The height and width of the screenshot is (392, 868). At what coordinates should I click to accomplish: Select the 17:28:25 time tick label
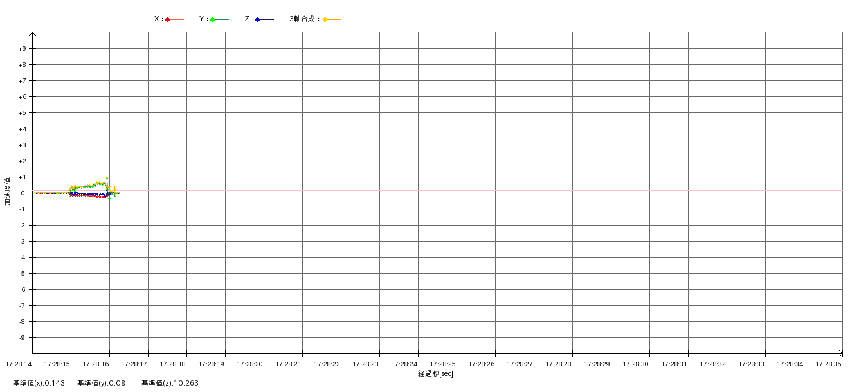pyautogui.click(x=442, y=364)
